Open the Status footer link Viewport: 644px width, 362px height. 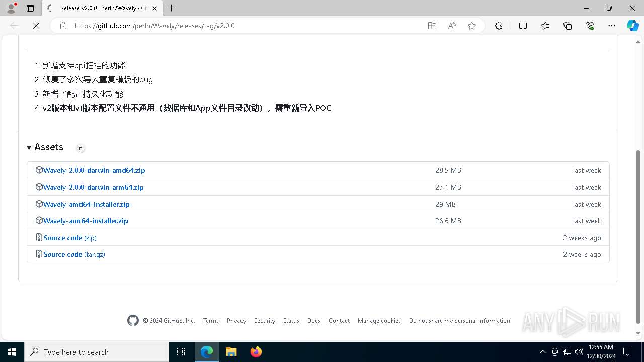click(x=291, y=321)
